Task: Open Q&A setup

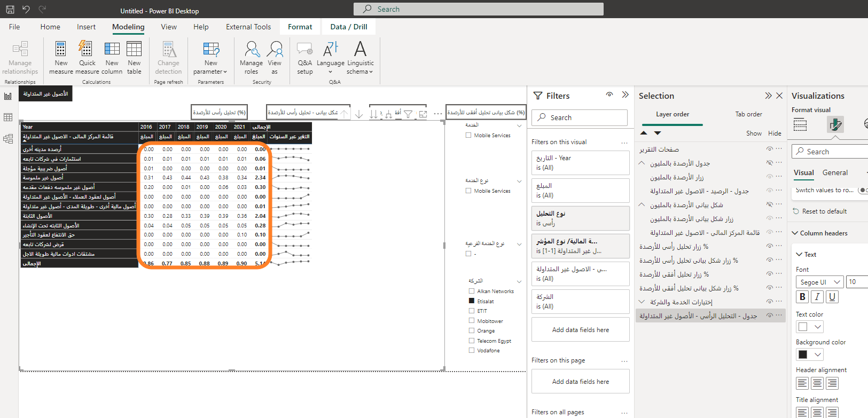Action: 305,58
